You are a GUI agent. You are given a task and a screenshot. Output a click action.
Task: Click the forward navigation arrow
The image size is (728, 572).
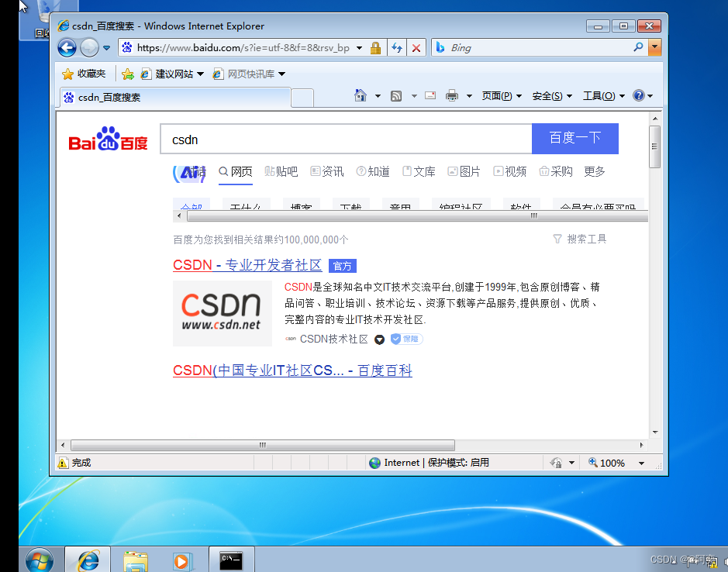89,47
